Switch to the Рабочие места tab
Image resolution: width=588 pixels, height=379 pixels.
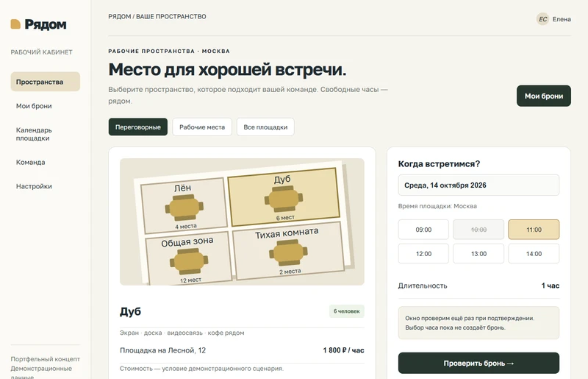[202, 127]
